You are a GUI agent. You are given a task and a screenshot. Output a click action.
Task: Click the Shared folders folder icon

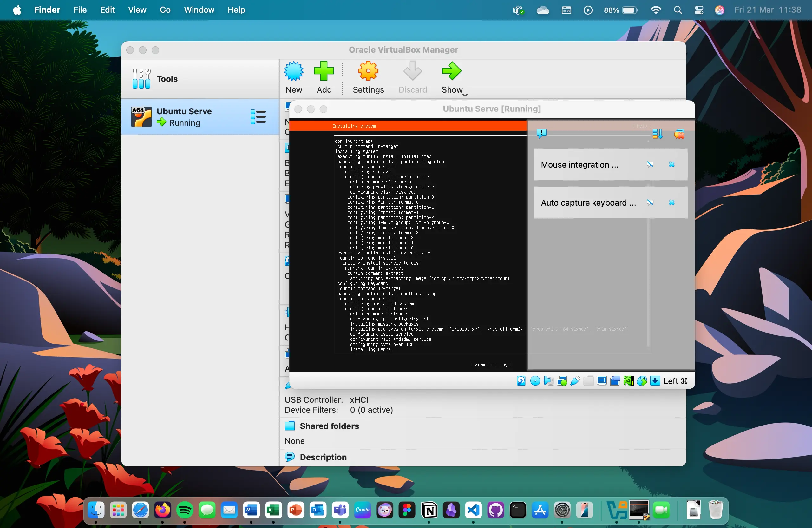(290, 426)
